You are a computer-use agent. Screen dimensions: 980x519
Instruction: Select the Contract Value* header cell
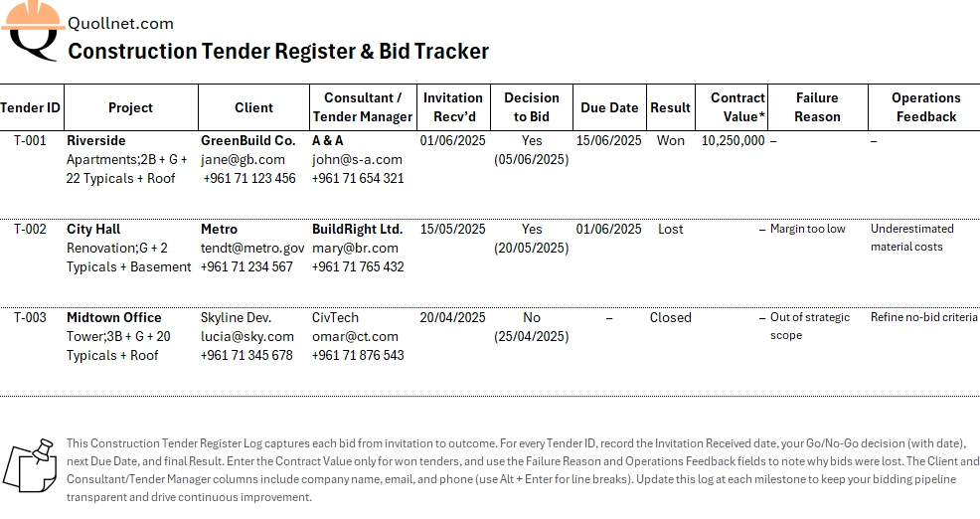coord(732,107)
